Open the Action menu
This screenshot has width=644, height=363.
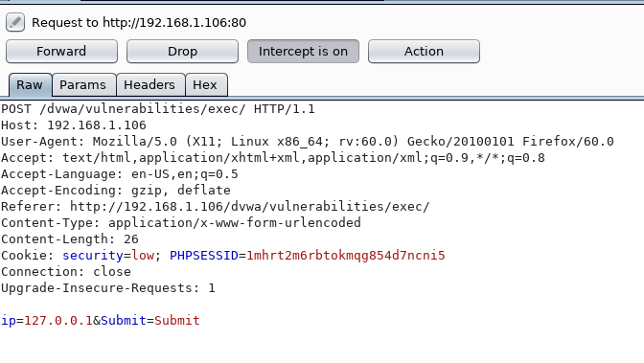pyautogui.click(x=424, y=52)
